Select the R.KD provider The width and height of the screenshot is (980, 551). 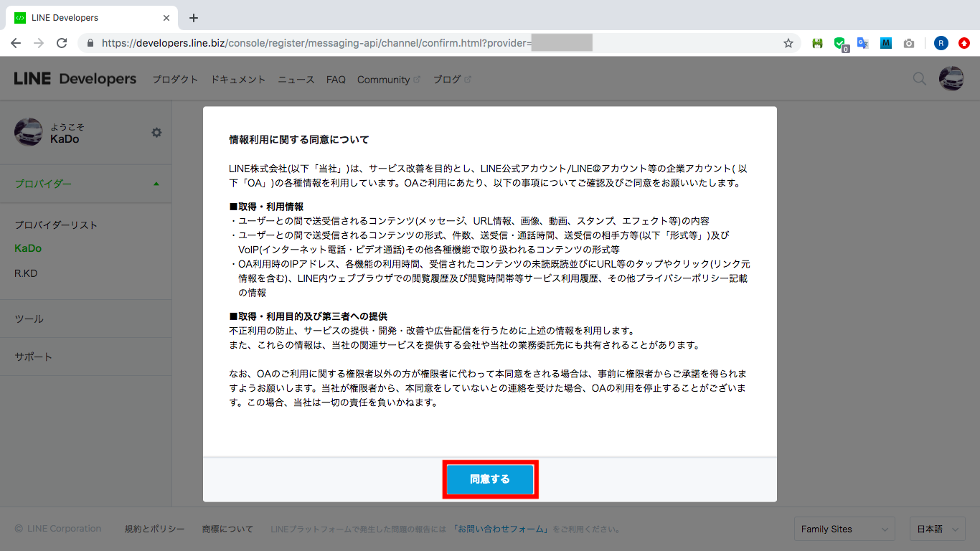27,273
